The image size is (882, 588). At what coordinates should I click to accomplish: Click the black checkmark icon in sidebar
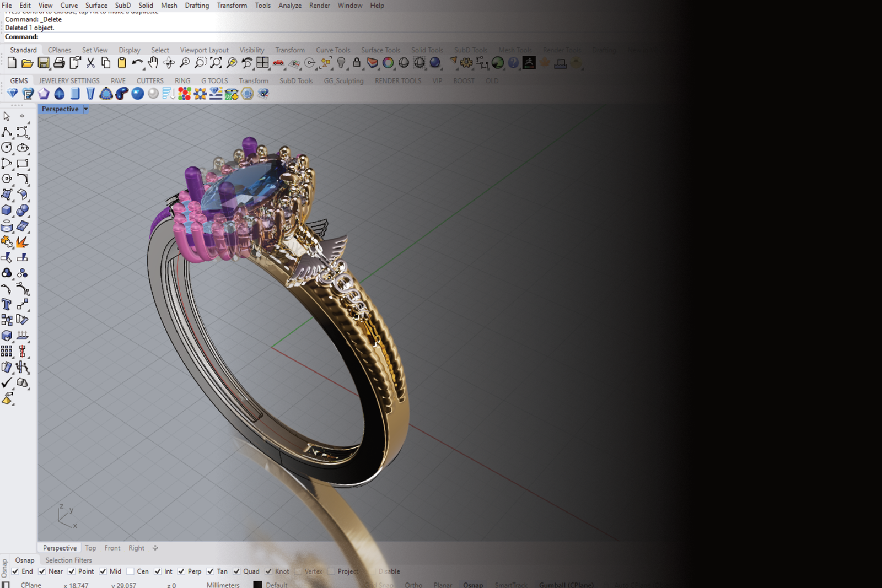[x=7, y=383]
